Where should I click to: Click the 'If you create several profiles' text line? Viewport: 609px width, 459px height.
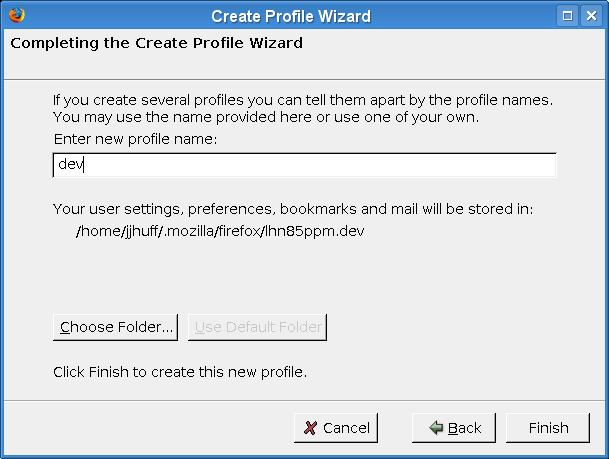click(303, 100)
